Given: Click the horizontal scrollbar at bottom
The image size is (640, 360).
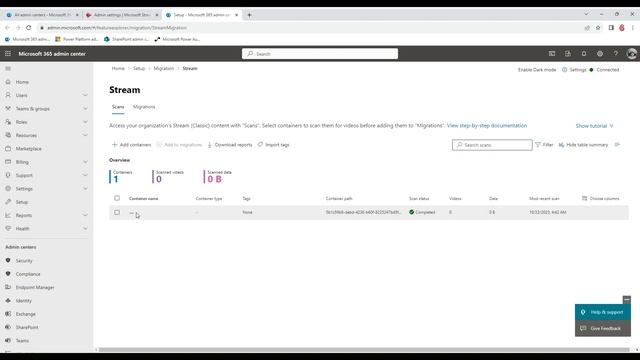Looking at the screenshot, I should tap(364, 350).
